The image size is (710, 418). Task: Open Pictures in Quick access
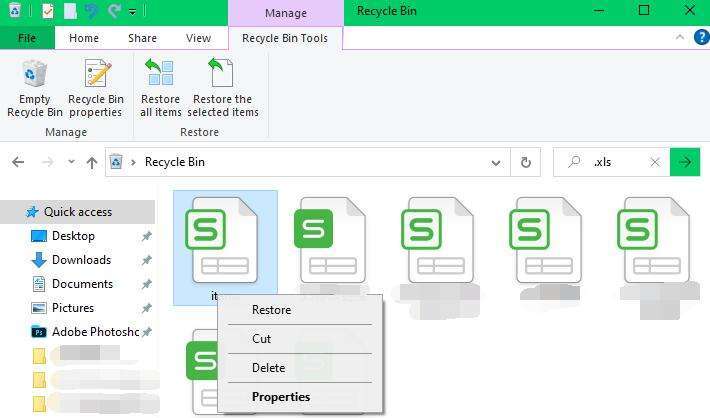(x=73, y=308)
